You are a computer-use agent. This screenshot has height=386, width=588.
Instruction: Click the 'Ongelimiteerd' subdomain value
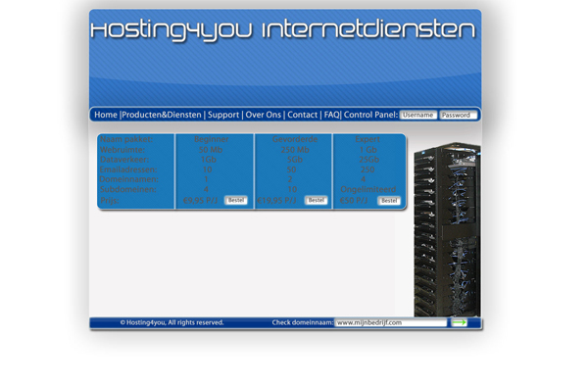pyautogui.click(x=367, y=189)
